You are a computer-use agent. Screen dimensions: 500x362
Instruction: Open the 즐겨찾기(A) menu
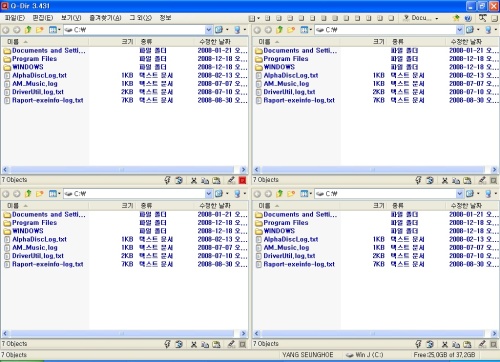[x=105, y=18]
